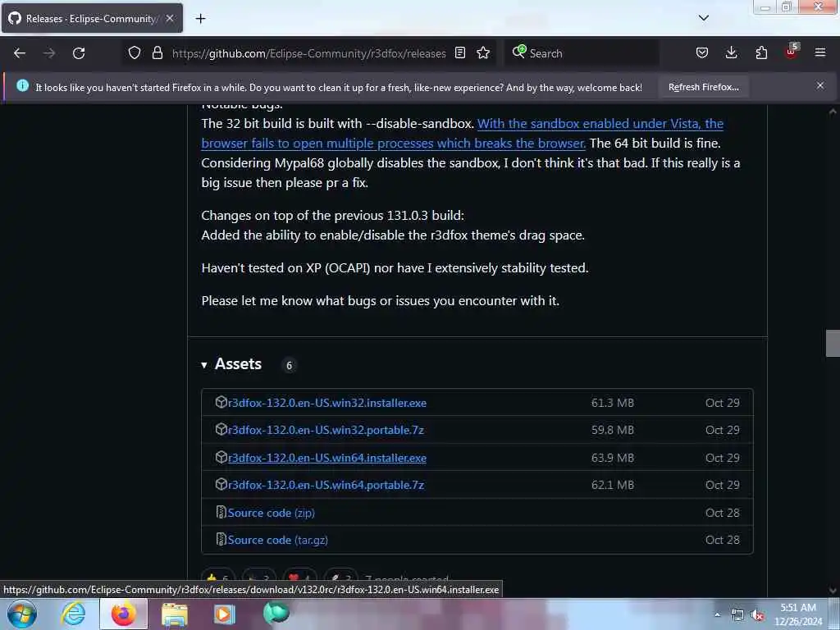Launch Internet Explorer from taskbar
Image resolution: width=840 pixels, height=630 pixels.
click(x=73, y=614)
